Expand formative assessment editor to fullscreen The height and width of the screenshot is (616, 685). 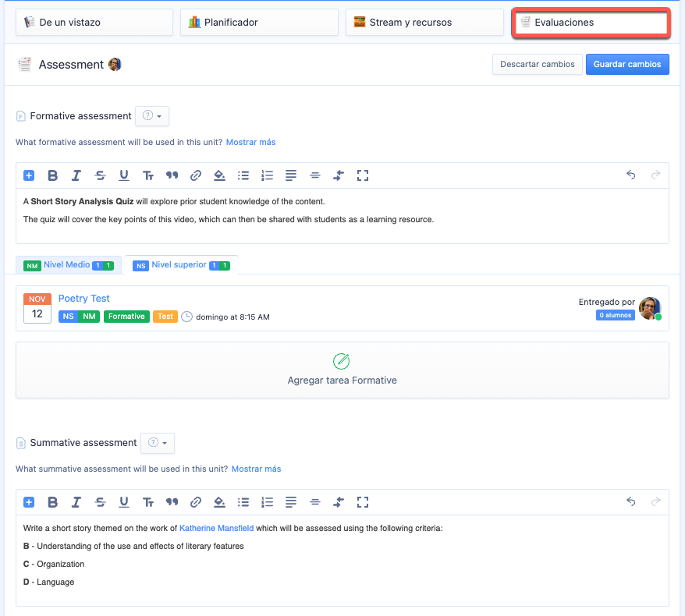(x=362, y=175)
